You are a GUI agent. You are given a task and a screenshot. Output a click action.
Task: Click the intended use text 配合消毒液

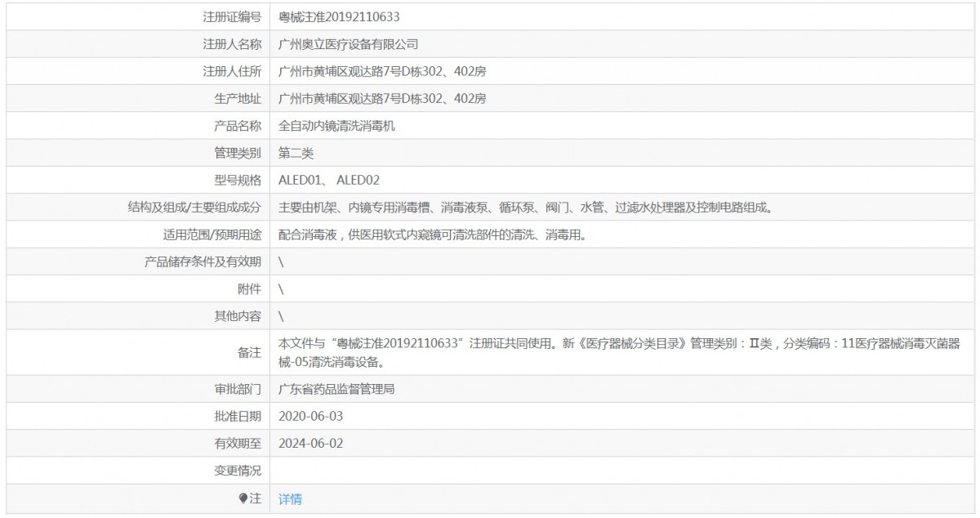coord(433,234)
